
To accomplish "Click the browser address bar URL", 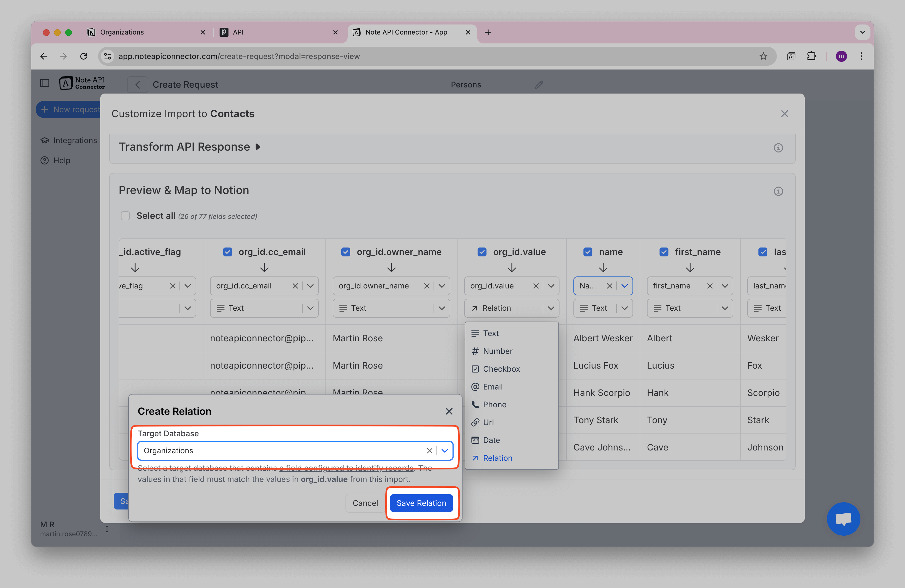I will (x=239, y=56).
